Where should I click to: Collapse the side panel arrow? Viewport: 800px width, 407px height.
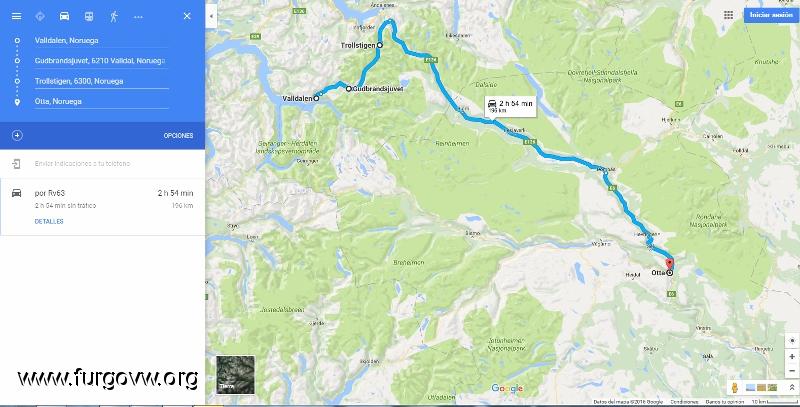coord(211,16)
